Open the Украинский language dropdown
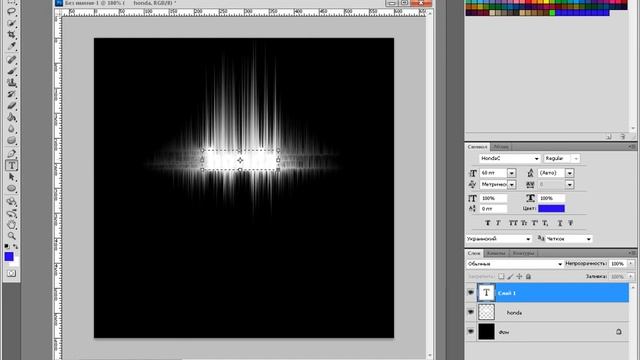Screen dimensions: 640x360 (528, 239)
